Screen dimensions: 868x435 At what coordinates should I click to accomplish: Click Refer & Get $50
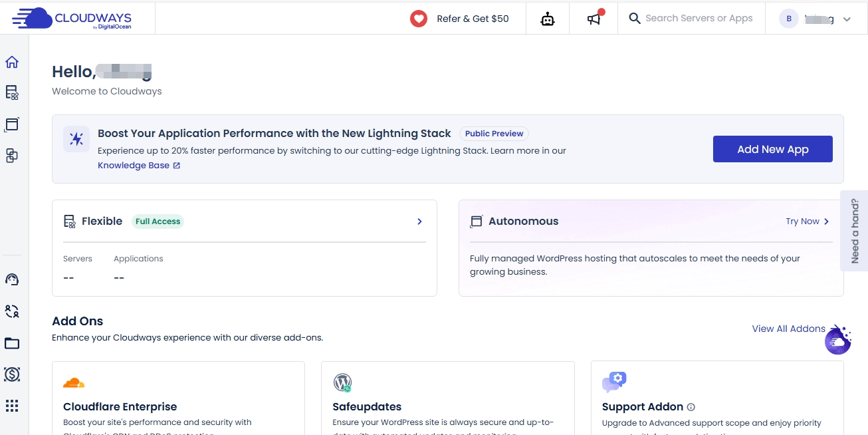tap(473, 19)
